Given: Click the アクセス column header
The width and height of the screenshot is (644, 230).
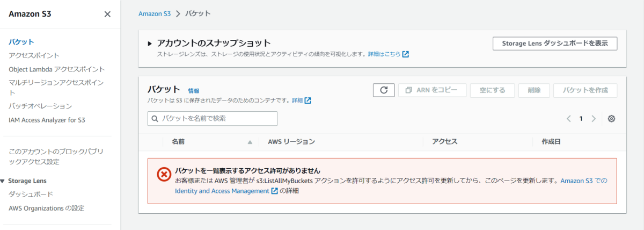Looking at the screenshot, I should click(444, 142).
